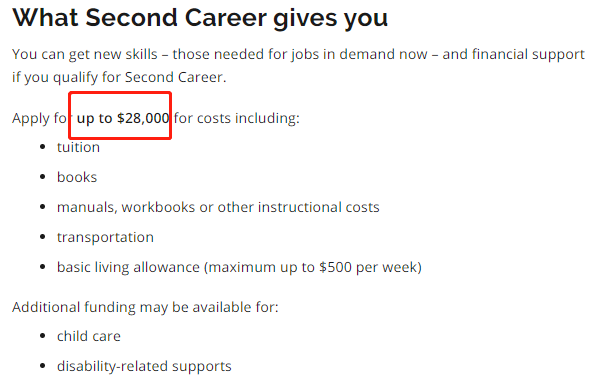Viewport: 599px width, 381px height.
Task: Click the bullet point before transportation
Action: pyautogui.click(x=43, y=237)
